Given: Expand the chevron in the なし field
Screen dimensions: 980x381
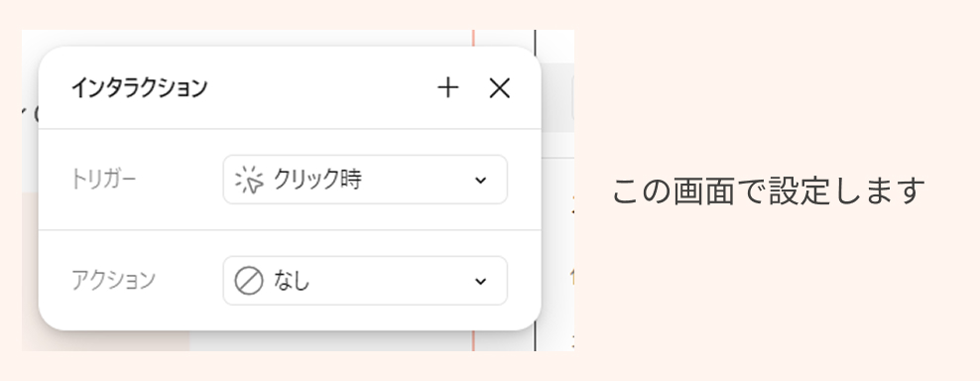Looking at the screenshot, I should click(481, 281).
